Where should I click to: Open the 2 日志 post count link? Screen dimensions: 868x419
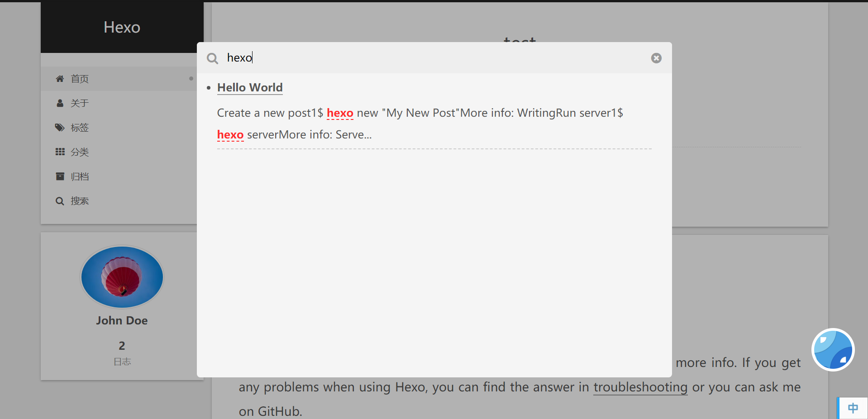click(x=122, y=353)
